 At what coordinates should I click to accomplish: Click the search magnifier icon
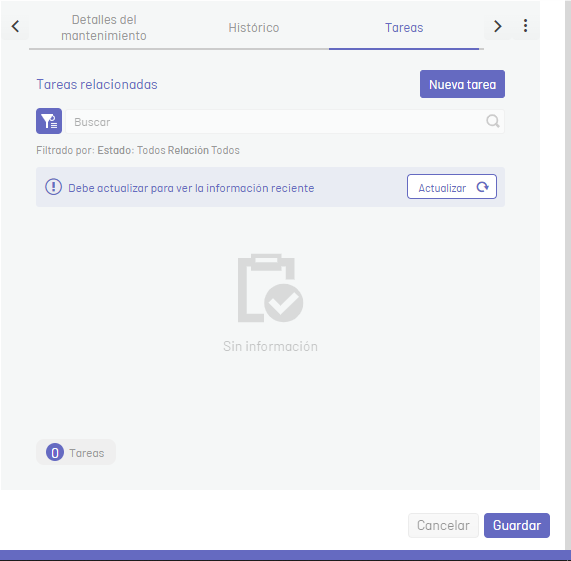pyautogui.click(x=493, y=121)
